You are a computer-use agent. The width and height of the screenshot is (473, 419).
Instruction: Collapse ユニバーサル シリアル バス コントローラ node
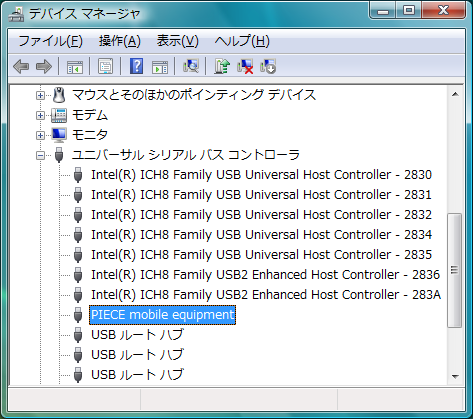[40, 155]
